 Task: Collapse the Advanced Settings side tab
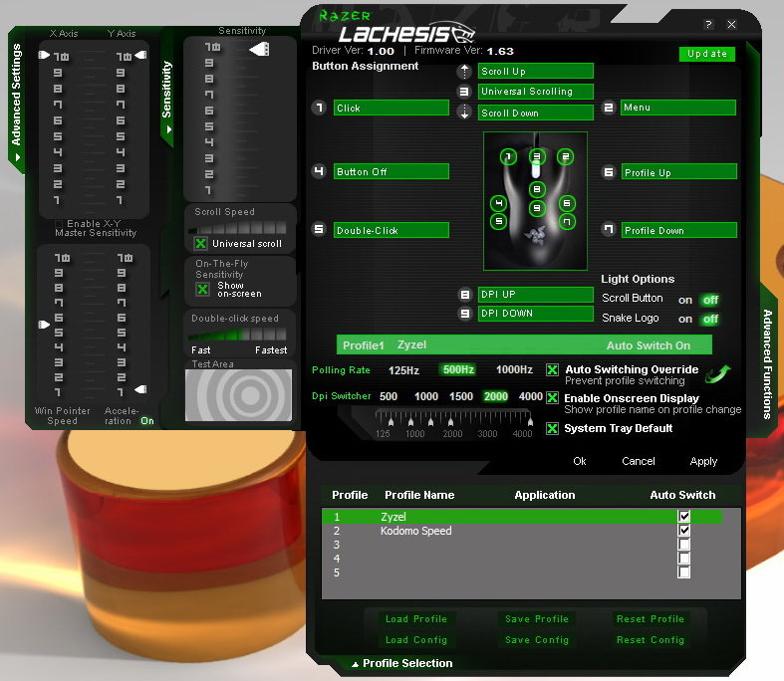pyautogui.click(x=17, y=103)
